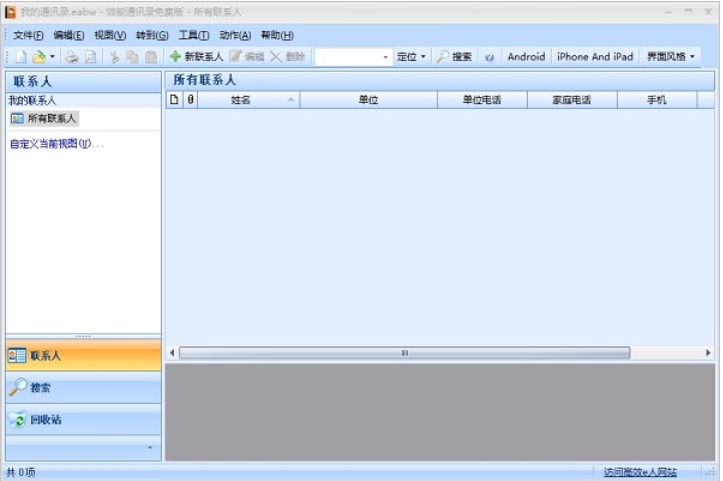Click the navigation pane configure arrow

point(150,448)
